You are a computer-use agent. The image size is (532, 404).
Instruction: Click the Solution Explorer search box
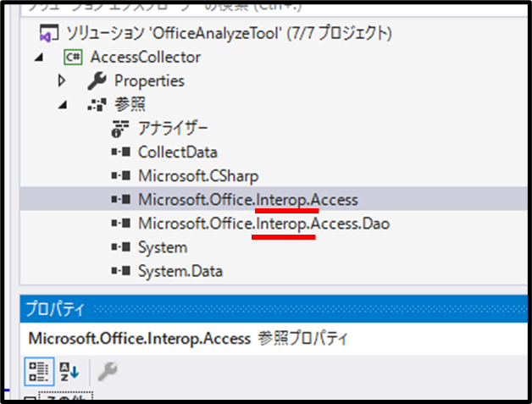pyautogui.click(x=254, y=7)
